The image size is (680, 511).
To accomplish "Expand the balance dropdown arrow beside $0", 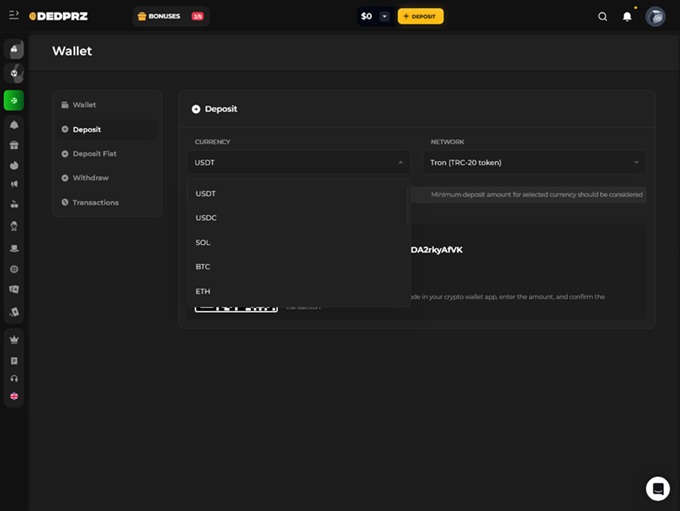I will [384, 16].
